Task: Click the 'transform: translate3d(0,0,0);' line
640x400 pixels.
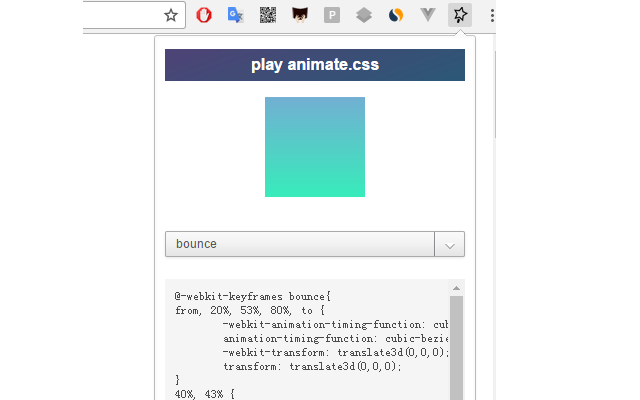Action: coord(312,366)
